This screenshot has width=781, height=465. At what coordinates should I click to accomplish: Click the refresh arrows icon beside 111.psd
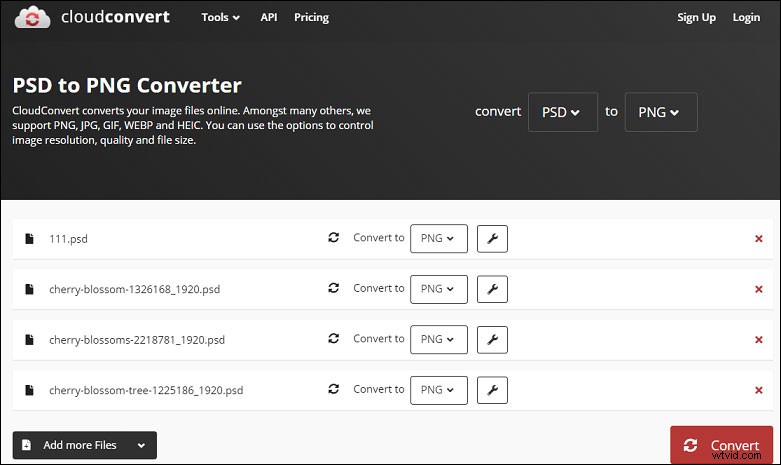click(x=334, y=237)
